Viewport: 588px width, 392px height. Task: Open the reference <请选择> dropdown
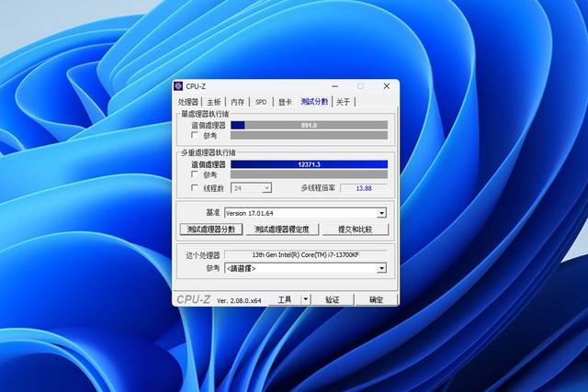click(x=306, y=268)
